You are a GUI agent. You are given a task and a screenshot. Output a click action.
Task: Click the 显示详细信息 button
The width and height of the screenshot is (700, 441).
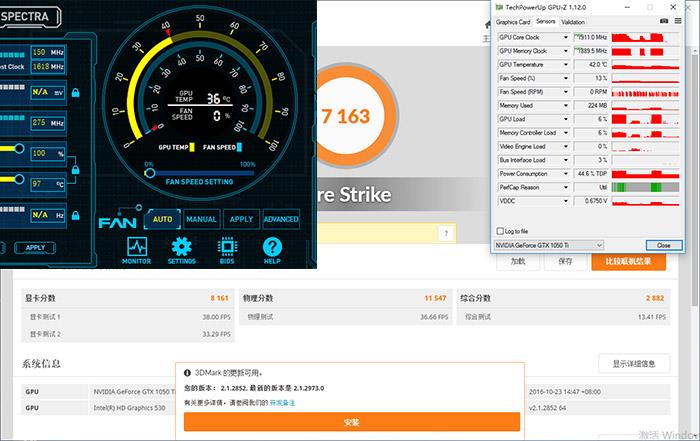[633, 363]
